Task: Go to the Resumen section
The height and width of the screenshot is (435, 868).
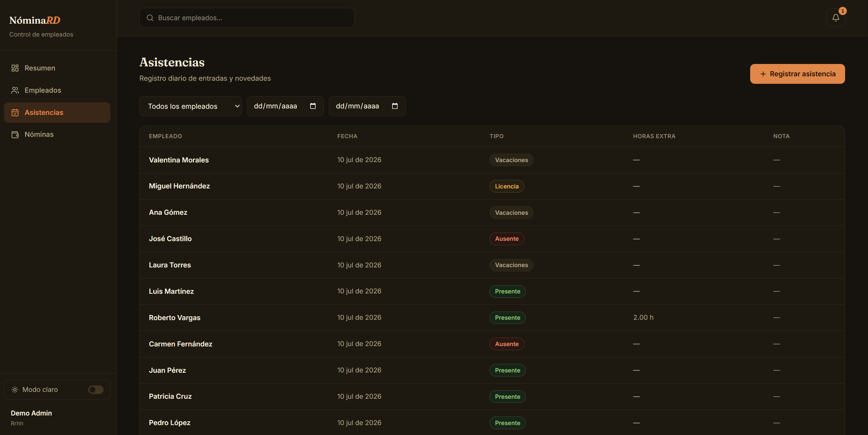Action: click(57, 68)
